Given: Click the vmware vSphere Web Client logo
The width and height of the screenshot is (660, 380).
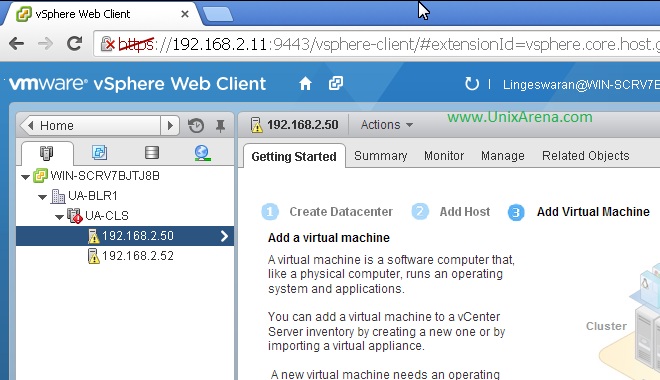Looking at the screenshot, I should click(137, 84).
